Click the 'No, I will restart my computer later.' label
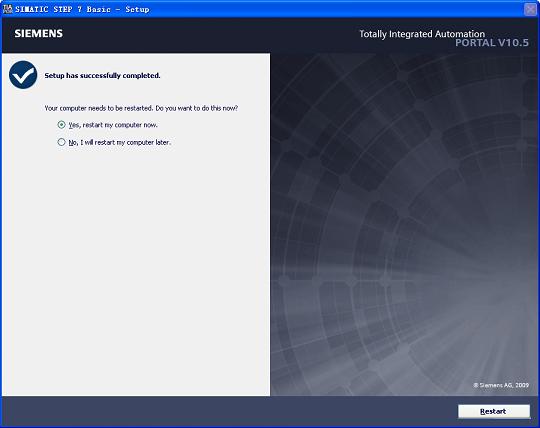The width and height of the screenshot is (540, 428). point(120,142)
